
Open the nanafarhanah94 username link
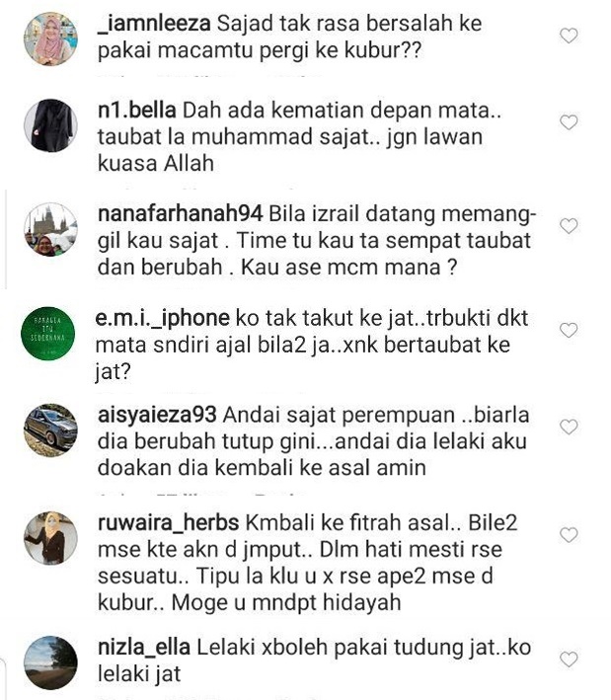(181, 214)
